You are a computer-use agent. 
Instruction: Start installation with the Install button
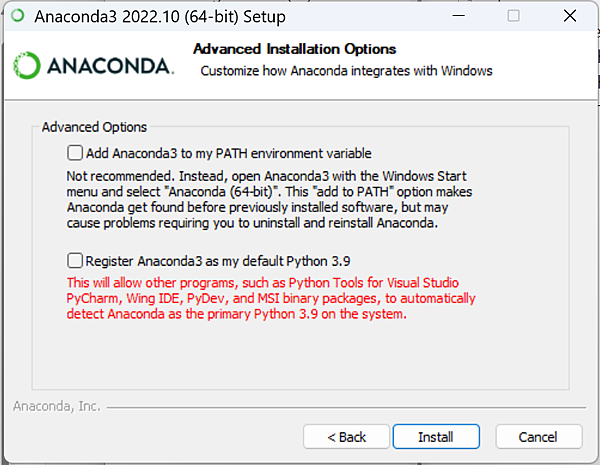click(436, 436)
